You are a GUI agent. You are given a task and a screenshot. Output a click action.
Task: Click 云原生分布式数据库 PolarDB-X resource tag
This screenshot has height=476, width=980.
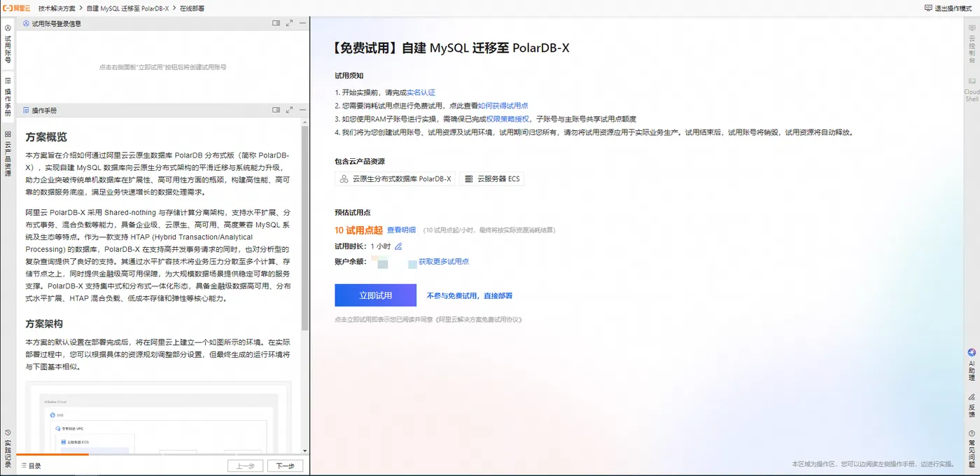395,179
